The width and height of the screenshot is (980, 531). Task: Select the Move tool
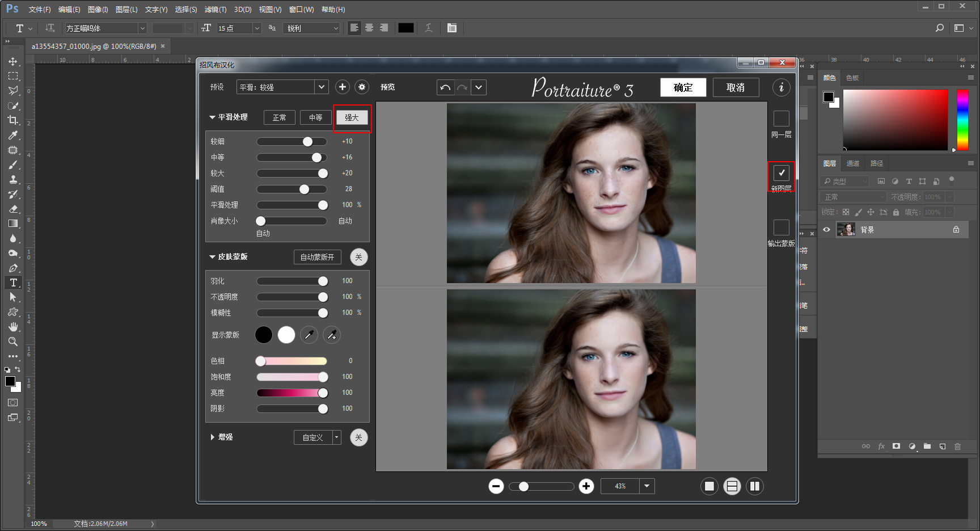pyautogui.click(x=13, y=61)
